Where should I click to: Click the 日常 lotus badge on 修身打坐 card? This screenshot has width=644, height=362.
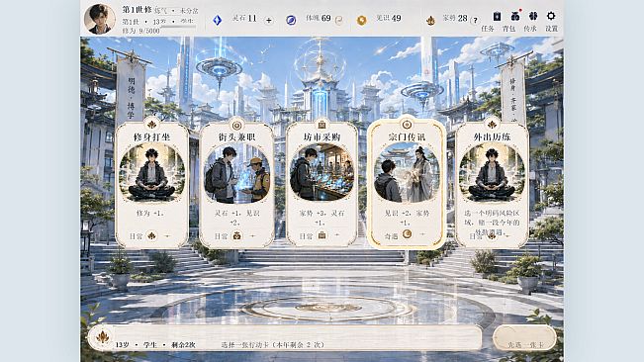(152, 235)
